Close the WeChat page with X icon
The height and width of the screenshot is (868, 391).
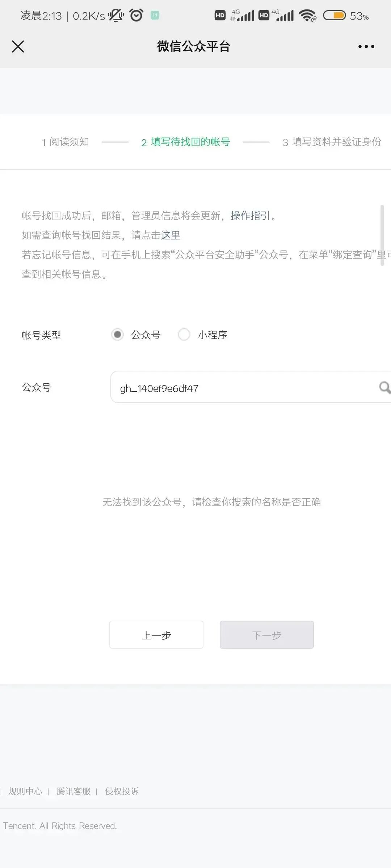click(x=18, y=47)
